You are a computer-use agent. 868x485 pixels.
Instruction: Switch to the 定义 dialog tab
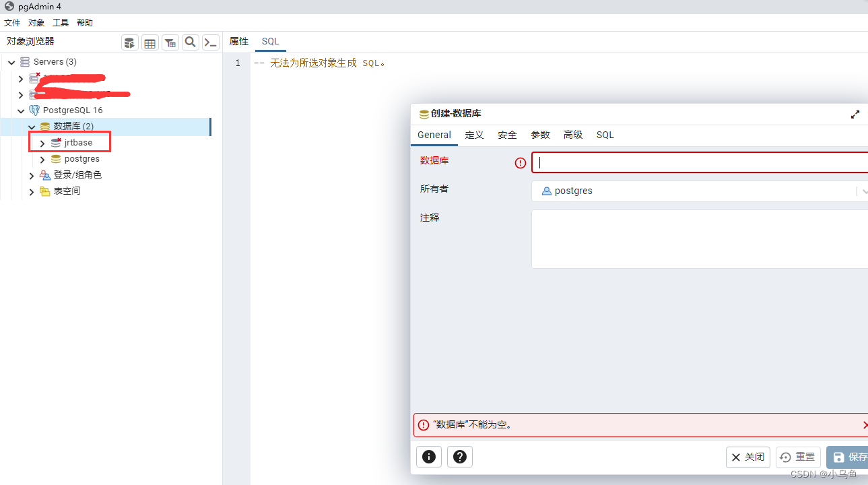(475, 135)
